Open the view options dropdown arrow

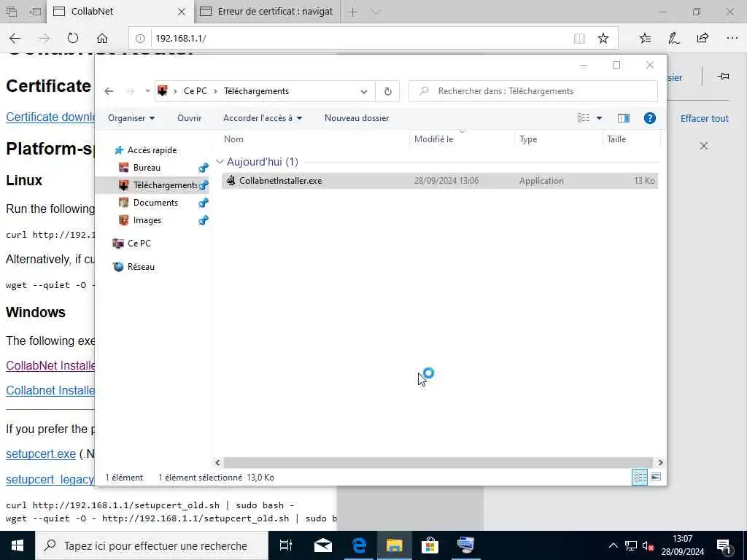[x=600, y=118]
